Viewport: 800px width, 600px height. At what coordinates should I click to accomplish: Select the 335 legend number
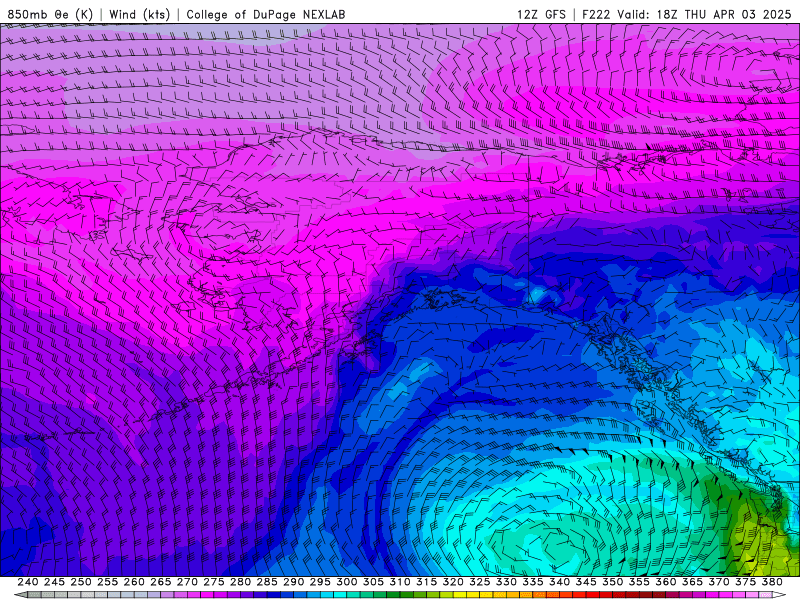pos(533,582)
